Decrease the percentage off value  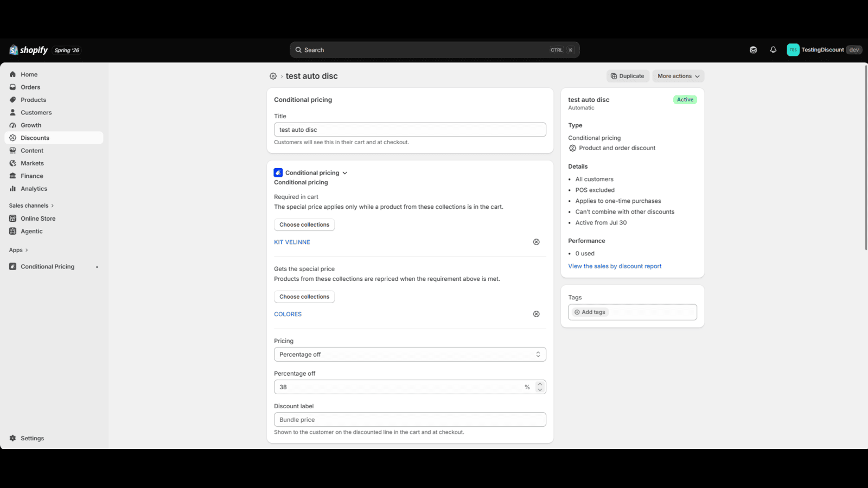(x=540, y=390)
